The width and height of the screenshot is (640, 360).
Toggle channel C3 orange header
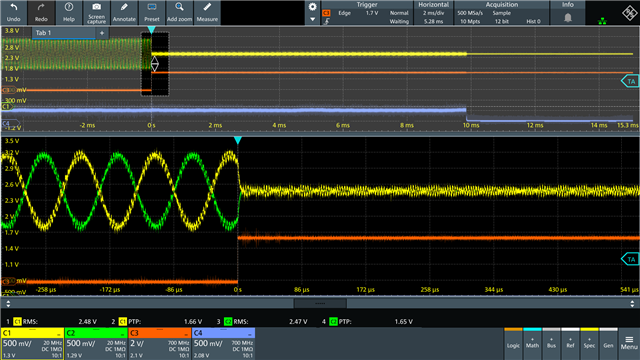[160, 333]
